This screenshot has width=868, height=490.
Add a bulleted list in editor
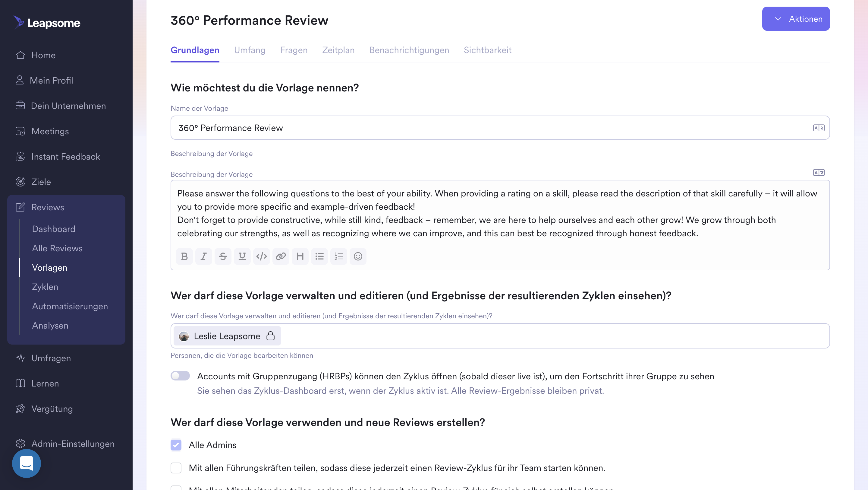pyautogui.click(x=319, y=256)
